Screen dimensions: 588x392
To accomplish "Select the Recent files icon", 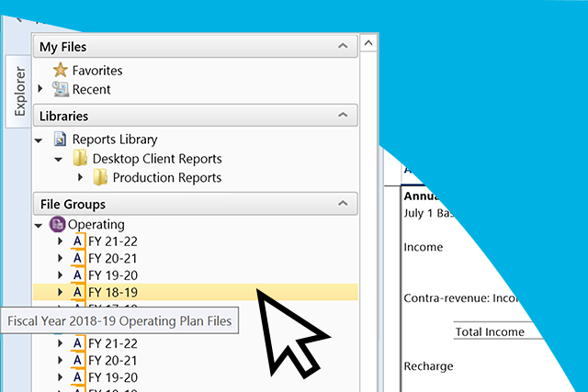I will coord(61,89).
